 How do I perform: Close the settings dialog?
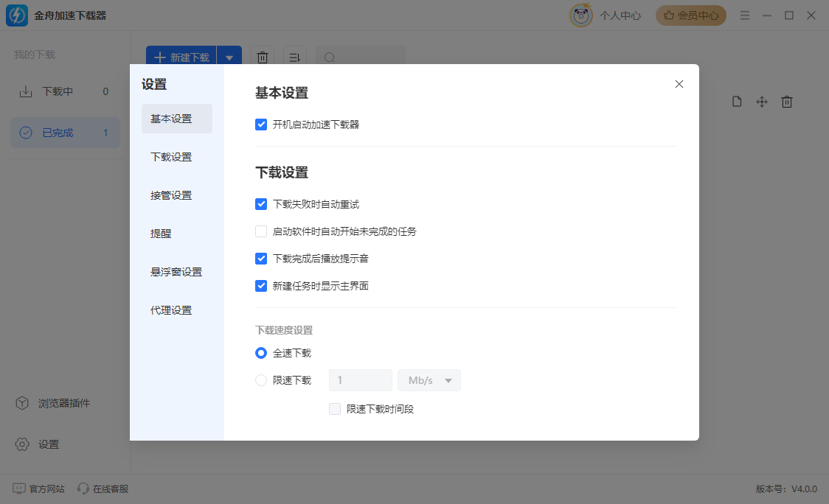(679, 84)
